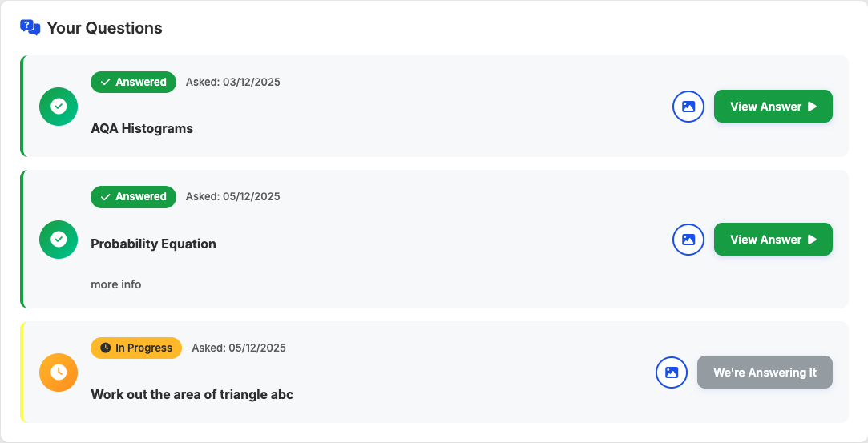Click the In Progress status badge

(x=136, y=348)
